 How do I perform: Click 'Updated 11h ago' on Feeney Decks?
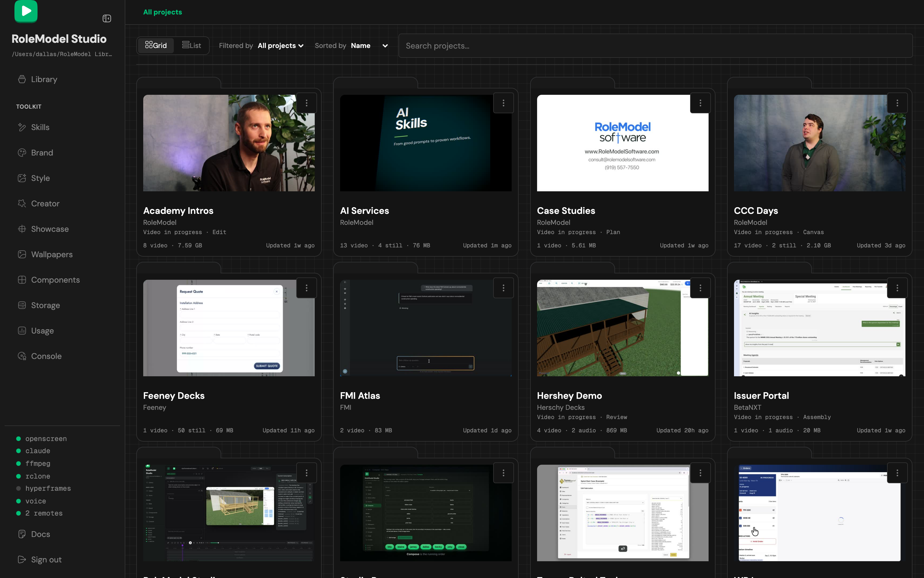pyautogui.click(x=288, y=430)
